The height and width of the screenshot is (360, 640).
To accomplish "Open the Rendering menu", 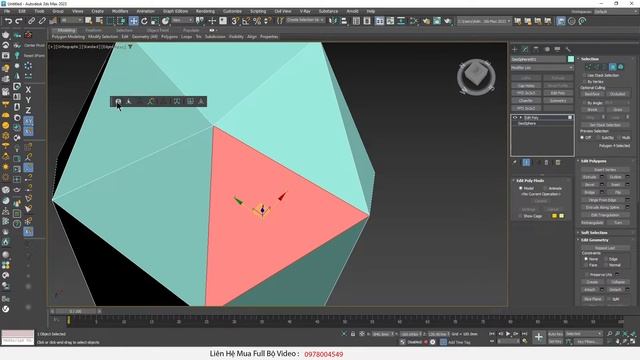I will (x=205, y=11).
